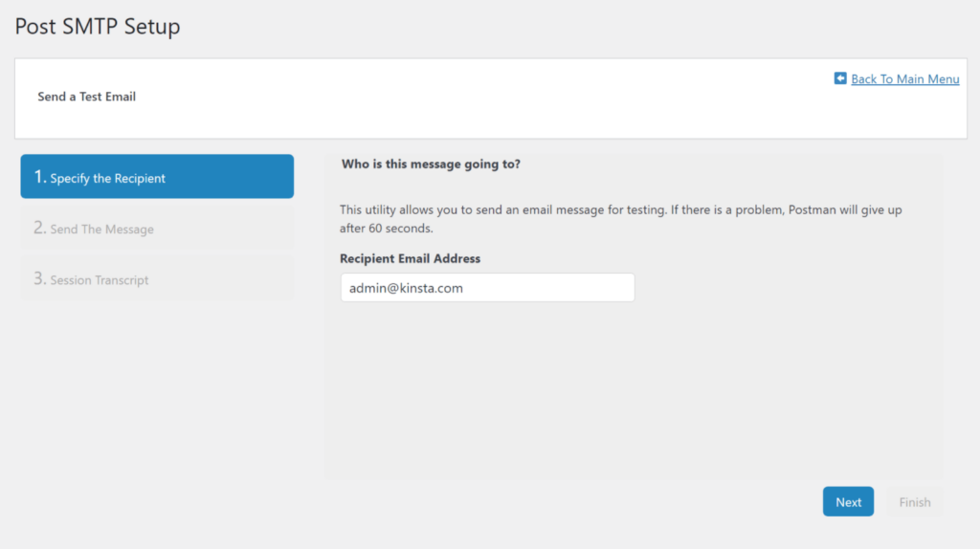Click the disabled Finish button

[x=914, y=502]
